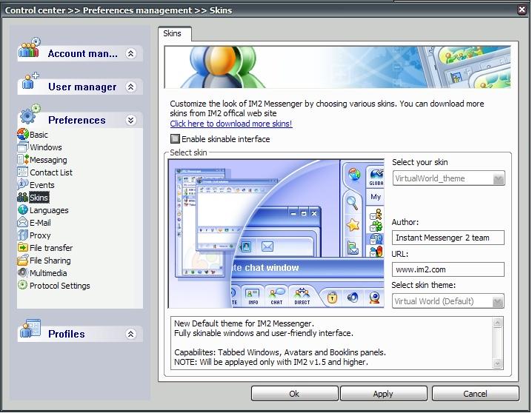Expand the Profiles section chevron
This screenshot has width=532, height=413.
pyautogui.click(x=131, y=334)
